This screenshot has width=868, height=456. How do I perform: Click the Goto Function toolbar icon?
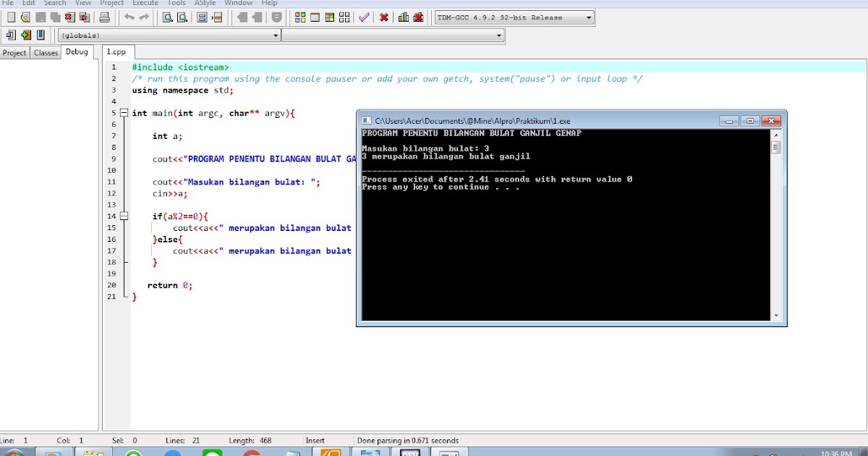pyautogui.click(x=202, y=17)
